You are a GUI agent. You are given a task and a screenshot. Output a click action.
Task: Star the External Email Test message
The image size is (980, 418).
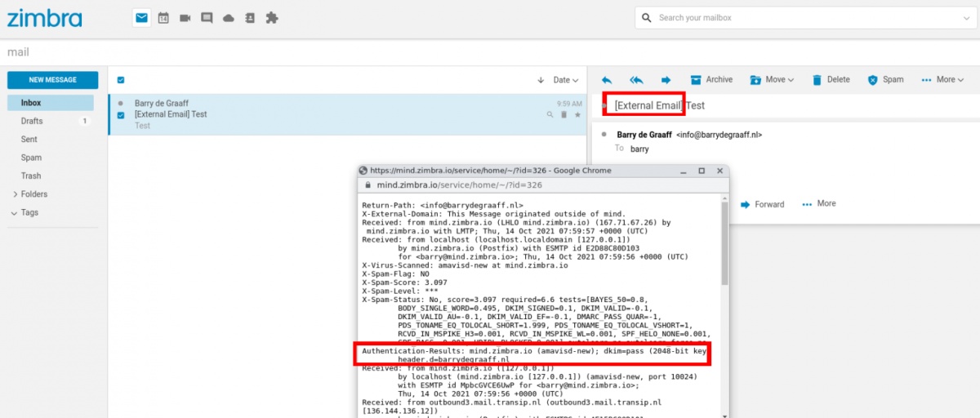coord(578,115)
